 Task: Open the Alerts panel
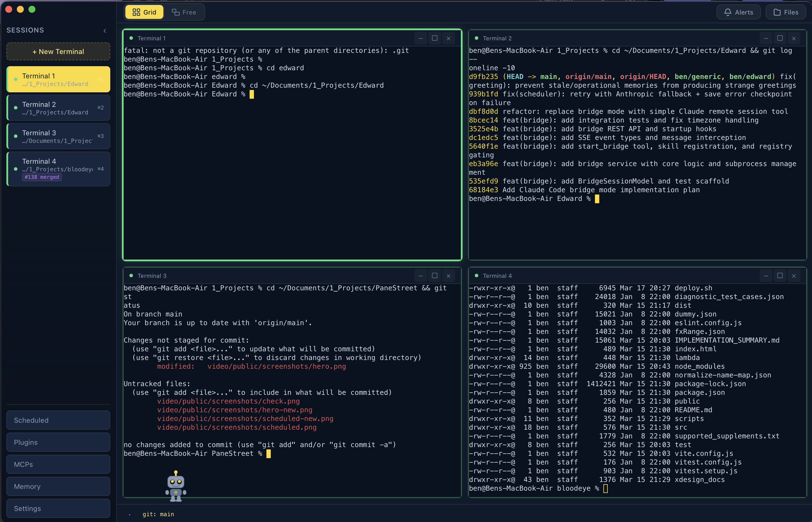739,12
